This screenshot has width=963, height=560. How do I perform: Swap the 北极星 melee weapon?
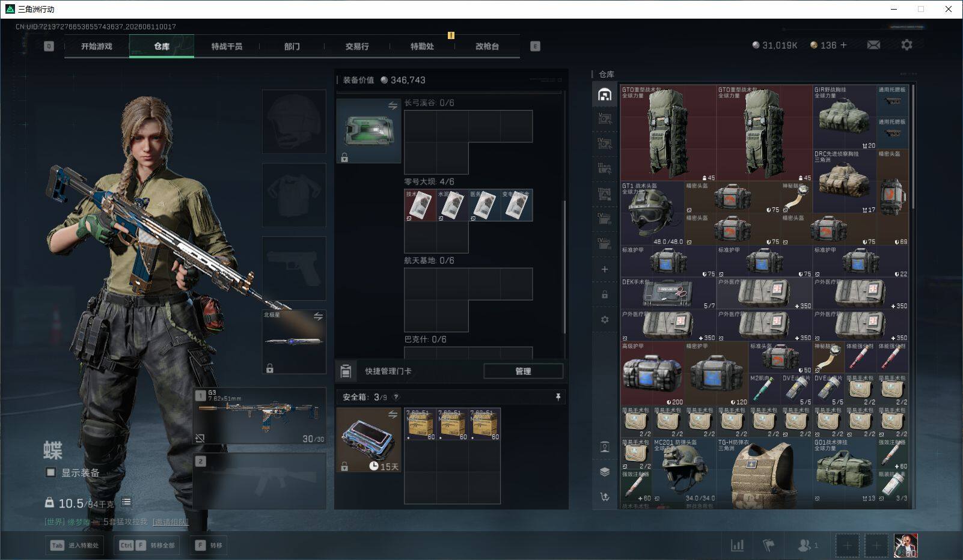pyautogui.click(x=318, y=317)
